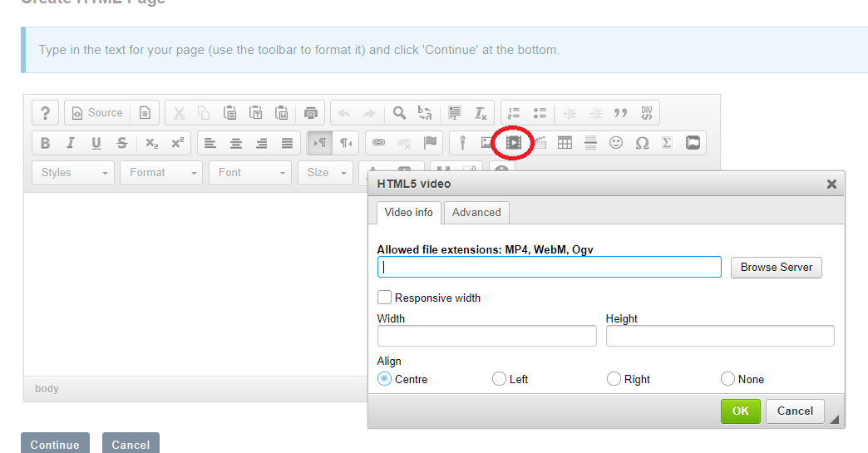Image resolution: width=868 pixels, height=453 pixels.
Task: Enable Responsive width checkbox
Action: [385, 298]
